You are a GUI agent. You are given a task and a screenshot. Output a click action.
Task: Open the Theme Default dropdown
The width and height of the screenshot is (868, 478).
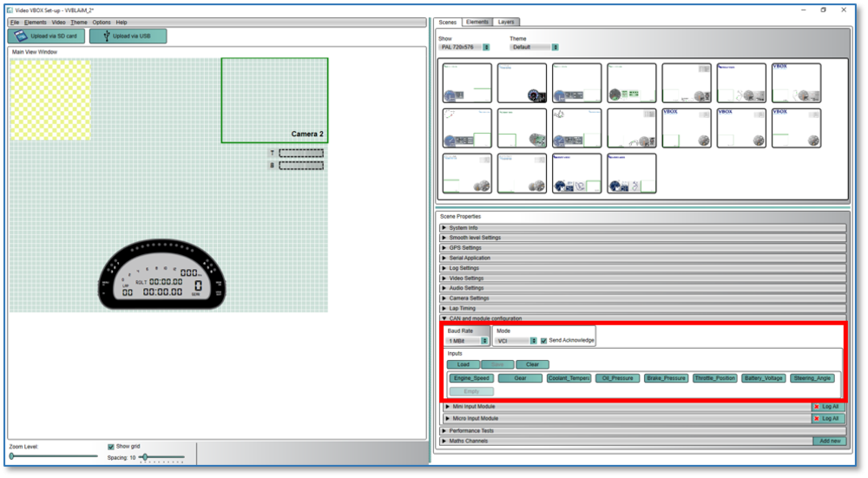(534, 48)
